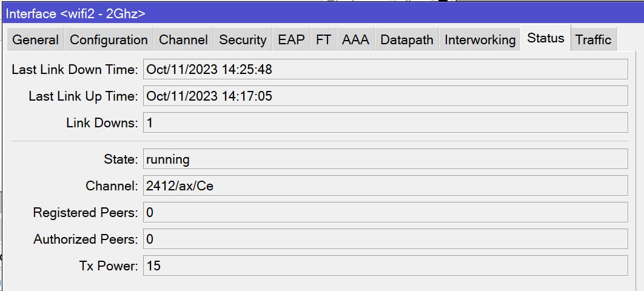644x291 pixels.
Task: Click the Last Link Up Time field
Action: coord(385,96)
